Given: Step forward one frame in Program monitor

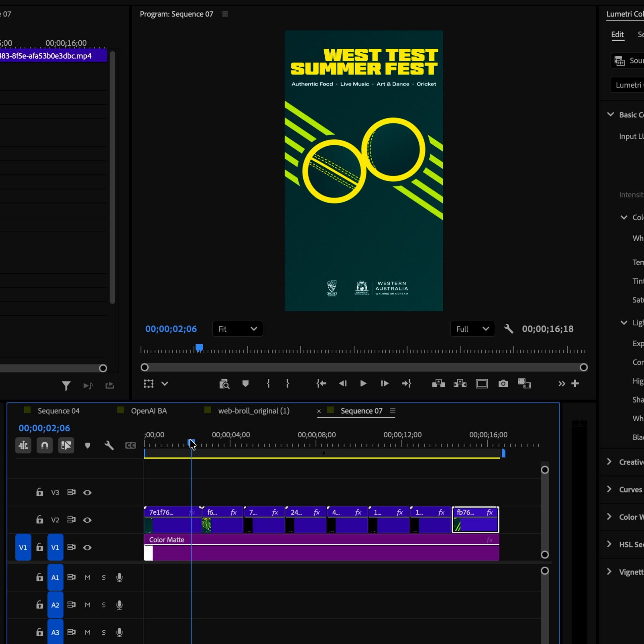Looking at the screenshot, I should (384, 383).
